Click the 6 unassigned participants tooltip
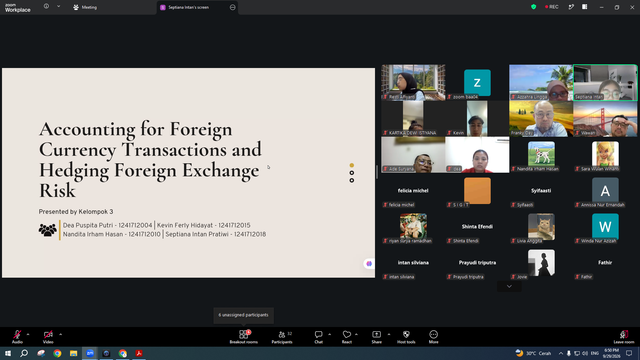The width and height of the screenshot is (640, 360). (243, 315)
